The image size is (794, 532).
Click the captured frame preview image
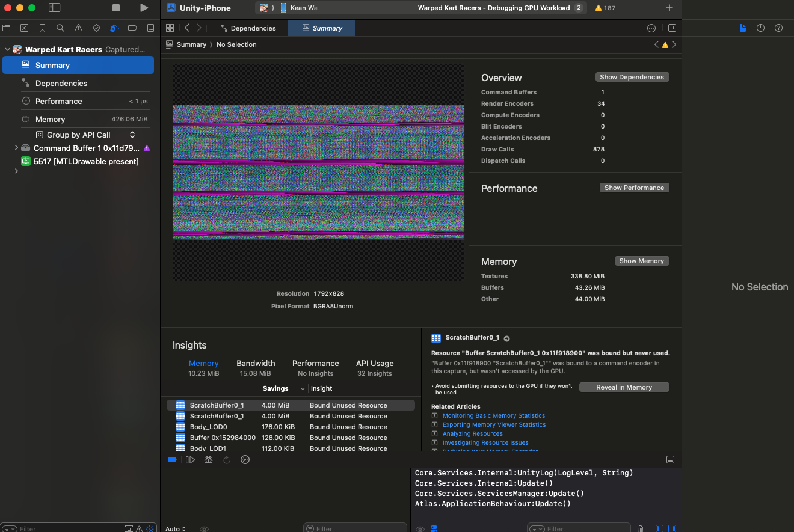[318, 173]
